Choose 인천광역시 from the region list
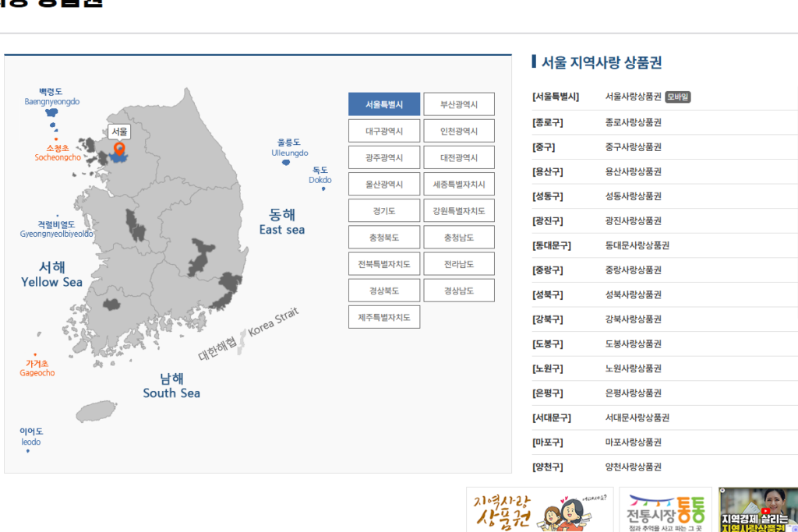The width and height of the screenshot is (798, 532). pos(459,130)
